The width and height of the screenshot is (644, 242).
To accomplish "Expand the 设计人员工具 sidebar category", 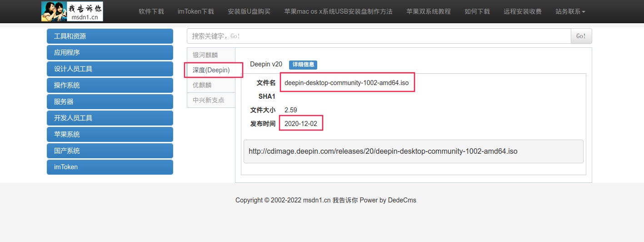I will pos(110,69).
